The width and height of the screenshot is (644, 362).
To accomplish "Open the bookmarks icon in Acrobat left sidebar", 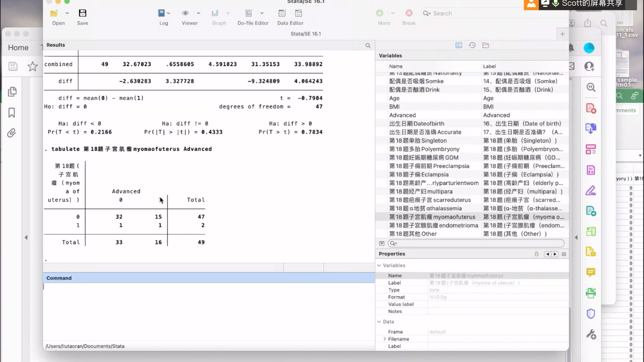I will (12, 113).
